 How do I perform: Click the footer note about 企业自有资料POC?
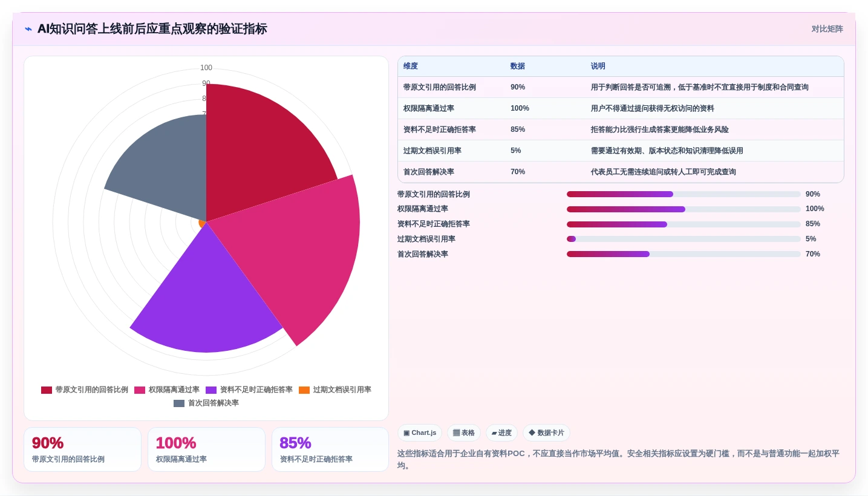pyautogui.click(x=618, y=459)
